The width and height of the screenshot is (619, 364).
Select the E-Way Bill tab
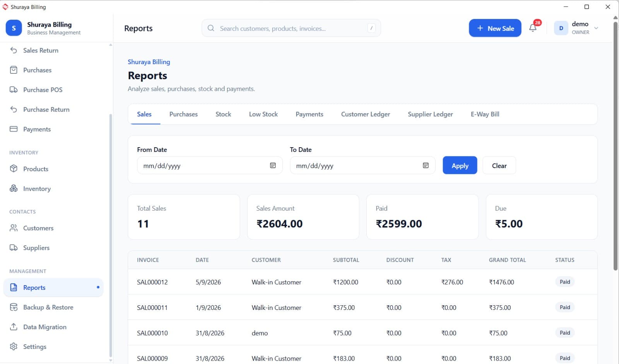tap(485, 114)
